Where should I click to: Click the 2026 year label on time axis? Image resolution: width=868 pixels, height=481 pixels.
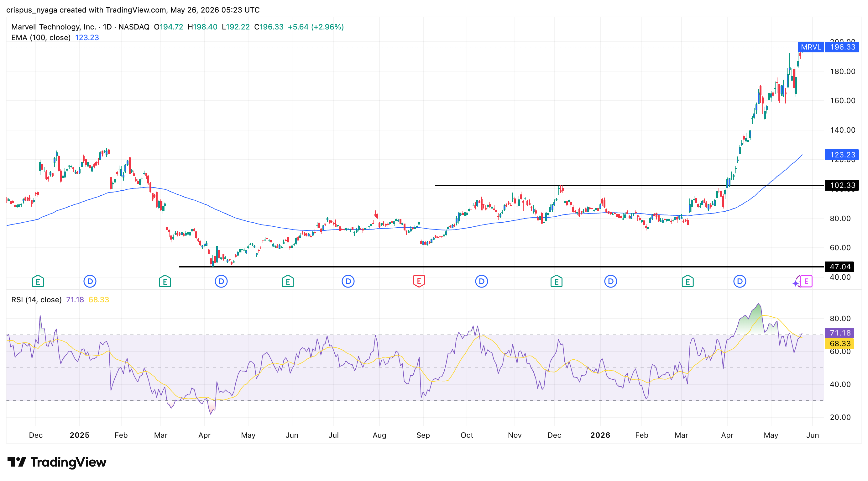600,435
